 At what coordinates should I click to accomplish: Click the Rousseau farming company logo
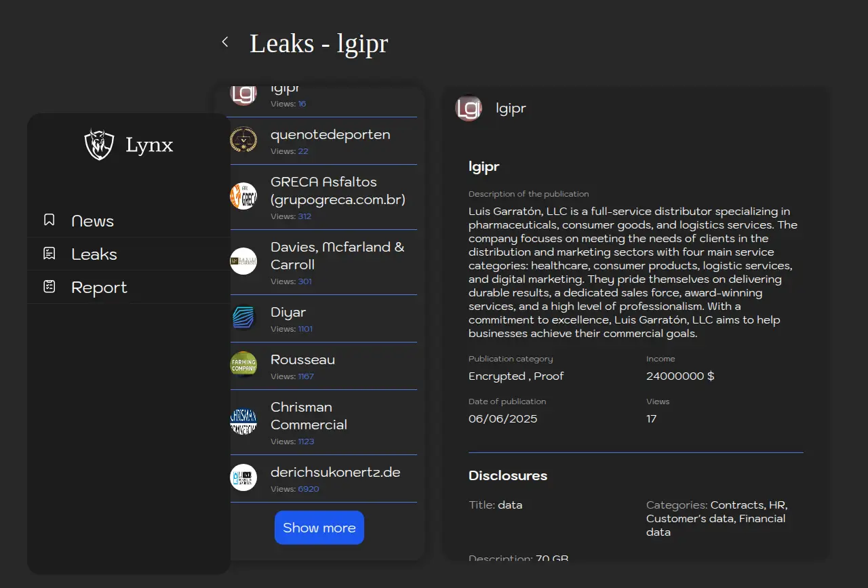coord(243,365)
